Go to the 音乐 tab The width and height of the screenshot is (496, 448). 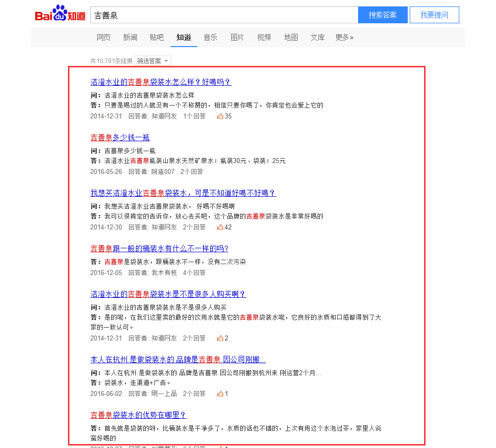tap(210, 38)
